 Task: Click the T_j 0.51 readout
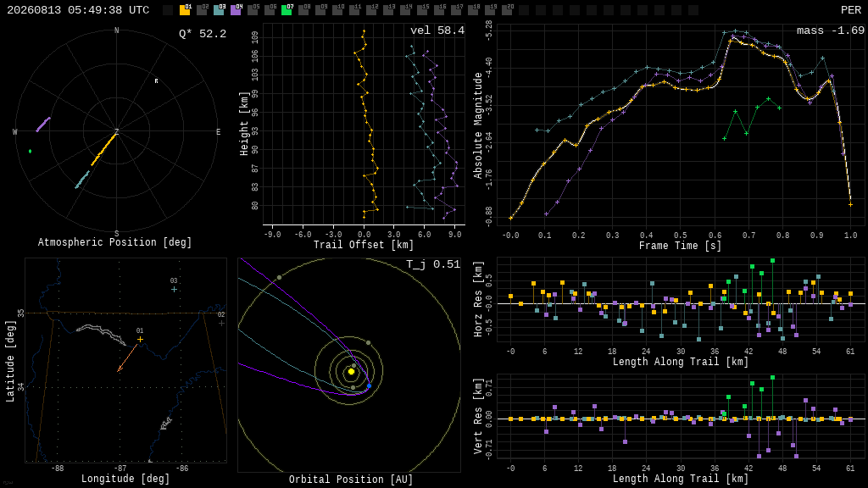point(433,264)
